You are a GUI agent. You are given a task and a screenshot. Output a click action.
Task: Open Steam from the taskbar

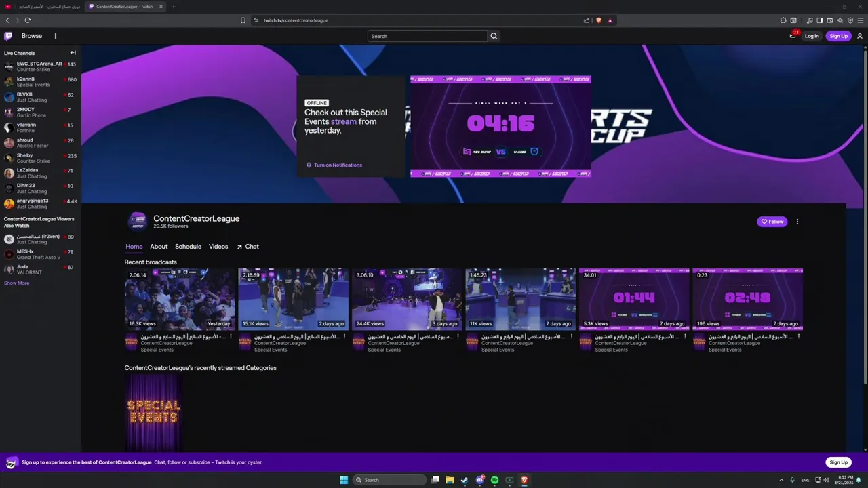coord(465,480)
